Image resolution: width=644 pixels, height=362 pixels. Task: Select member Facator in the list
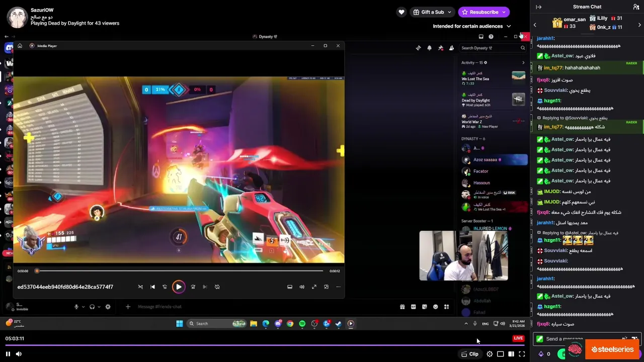pyautogui.click(x=493, y=171)
